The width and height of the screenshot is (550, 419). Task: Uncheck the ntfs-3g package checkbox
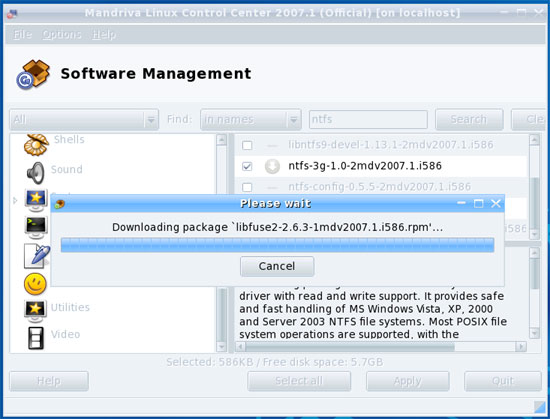pyautogui.click(x=247, y=166)
